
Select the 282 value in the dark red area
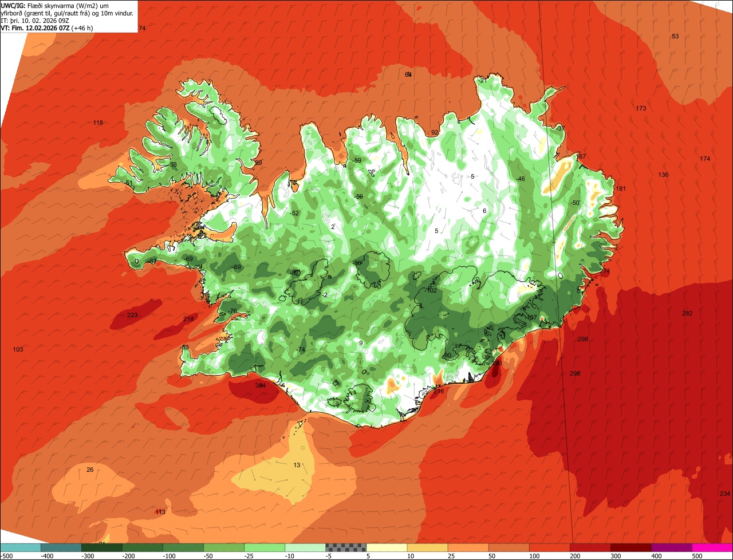[687, 313]
